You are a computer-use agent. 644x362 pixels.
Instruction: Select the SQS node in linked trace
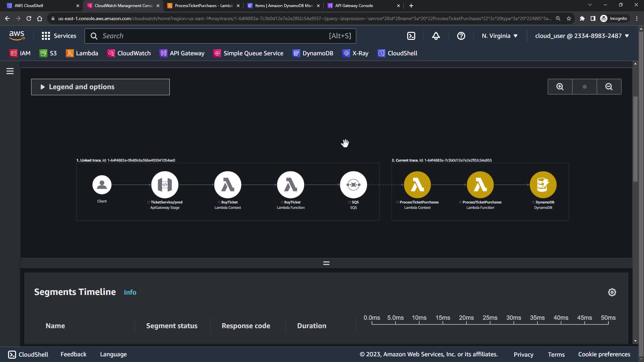[x=353, y=185]
